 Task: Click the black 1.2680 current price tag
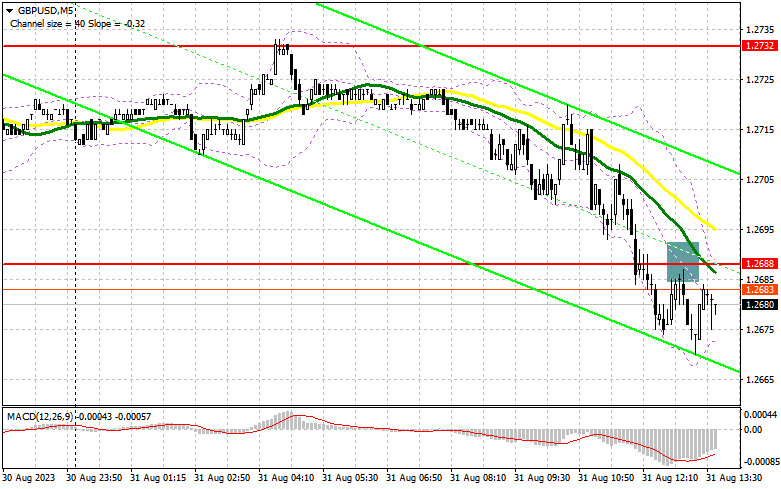(759, 304)
